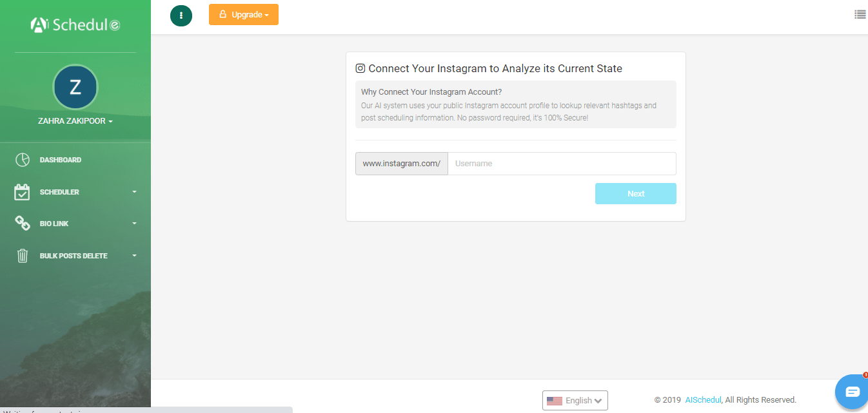Open the list view icon at top right
Image resolution: width=868 pixels, height=413 pixels.
click(860, 14)
